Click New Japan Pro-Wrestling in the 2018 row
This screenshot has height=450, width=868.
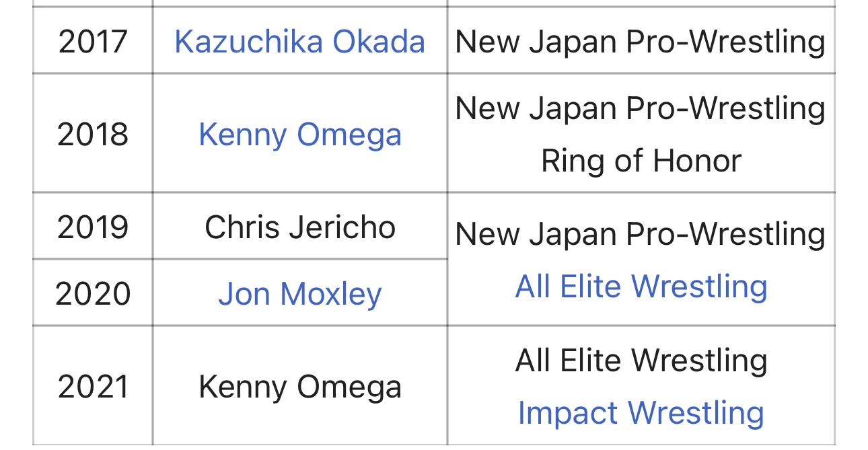pyautogui.click(x=641, y=108)
